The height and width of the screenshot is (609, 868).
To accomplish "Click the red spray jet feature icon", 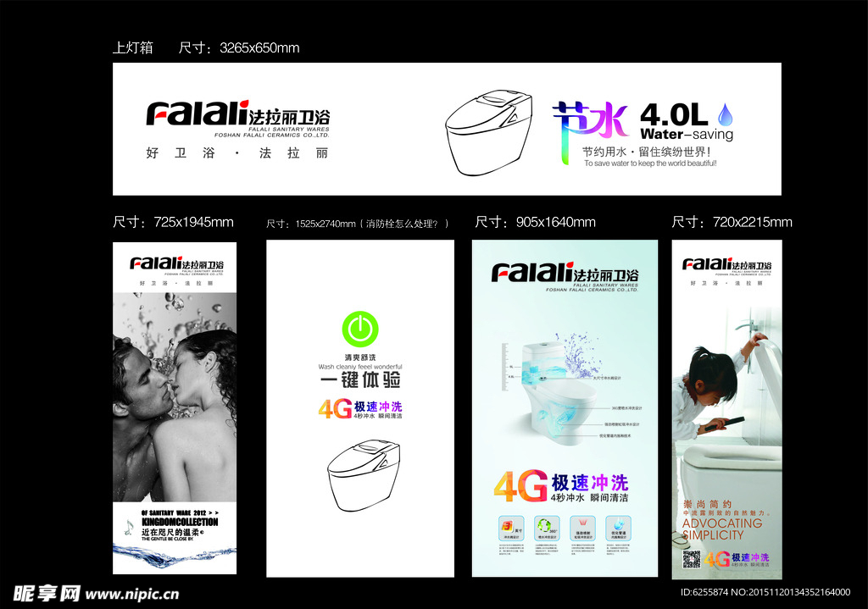I will click(x=581, y=524).
